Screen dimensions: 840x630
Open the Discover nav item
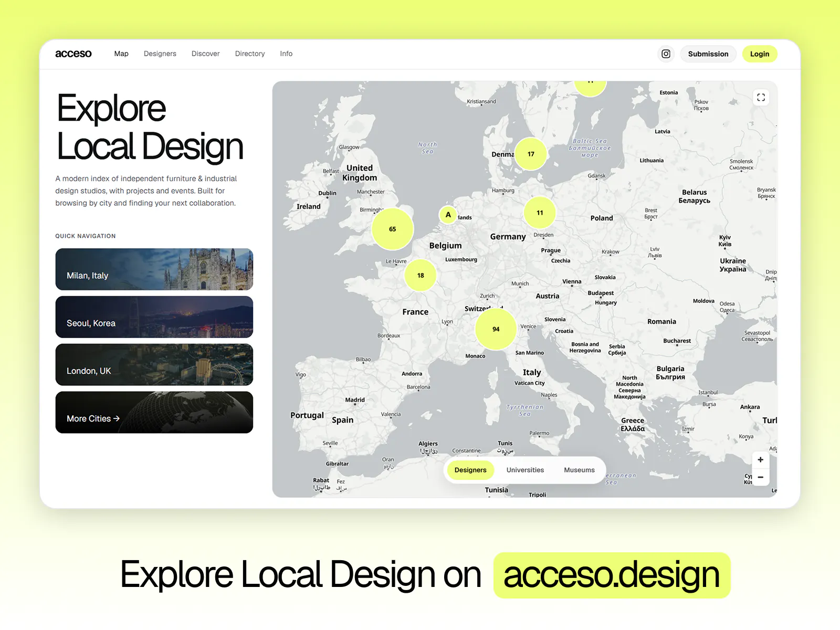coord(205,54)
